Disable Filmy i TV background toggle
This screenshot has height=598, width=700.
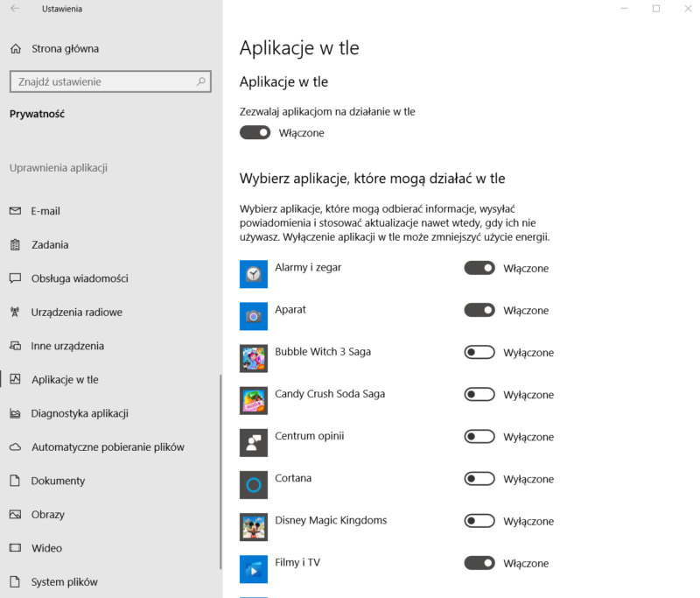coord(479,563)
